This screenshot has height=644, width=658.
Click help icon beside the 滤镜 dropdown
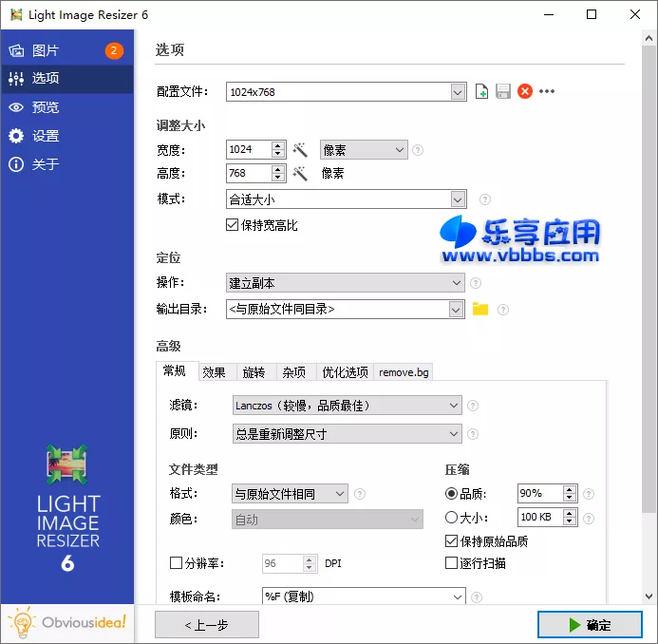tap(473, 406)
